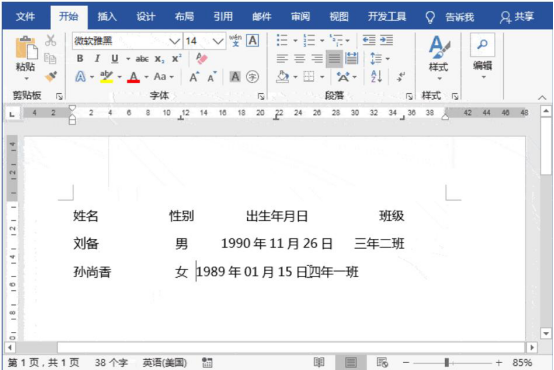Click the zoom out minus button
Screen dimensions: 554x370
click(406, 363)
